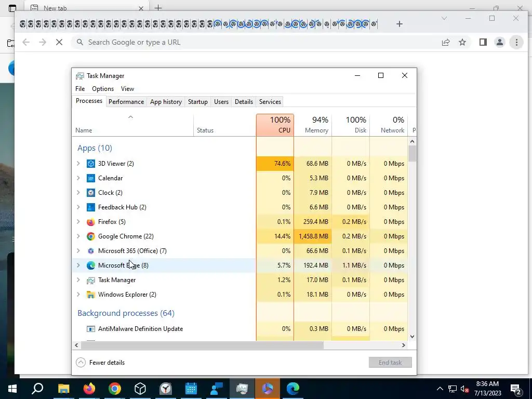Sort processes by Name column
Screen dimensions: 532x399
132,125
